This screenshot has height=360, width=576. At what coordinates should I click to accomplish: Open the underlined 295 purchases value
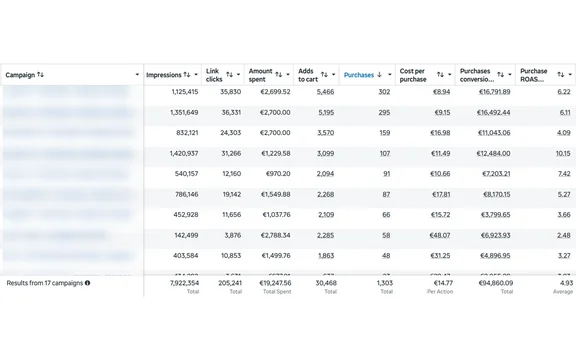384,112
